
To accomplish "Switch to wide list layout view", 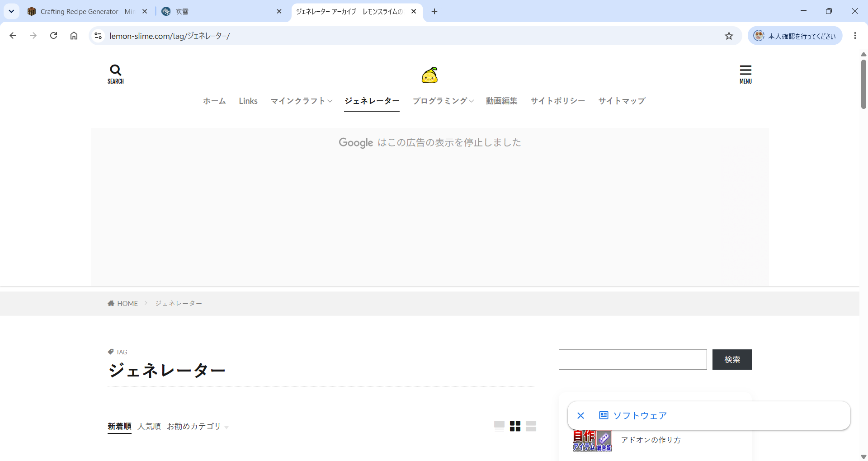I will click(499, 426).
